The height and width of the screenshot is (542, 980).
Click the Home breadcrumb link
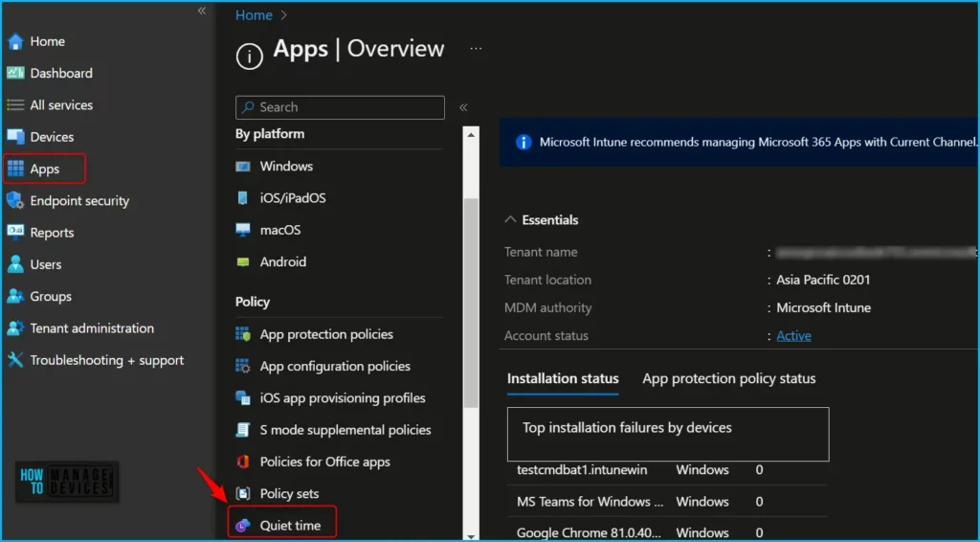254,15
